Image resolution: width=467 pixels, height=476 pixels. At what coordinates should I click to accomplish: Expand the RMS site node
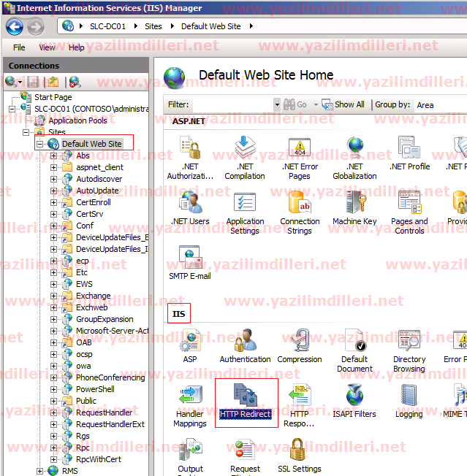(x=39, y=471)
